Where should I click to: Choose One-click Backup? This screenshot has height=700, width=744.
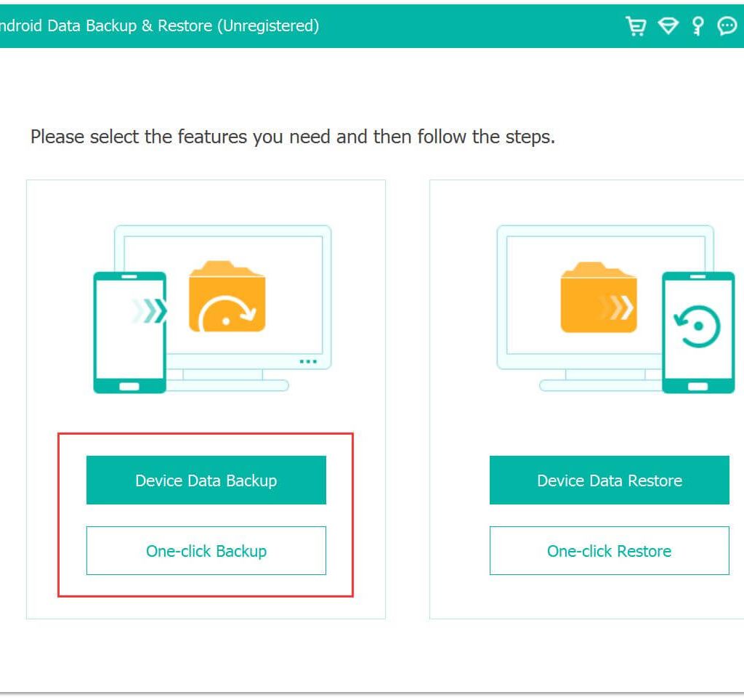click(x=206, y=551)
